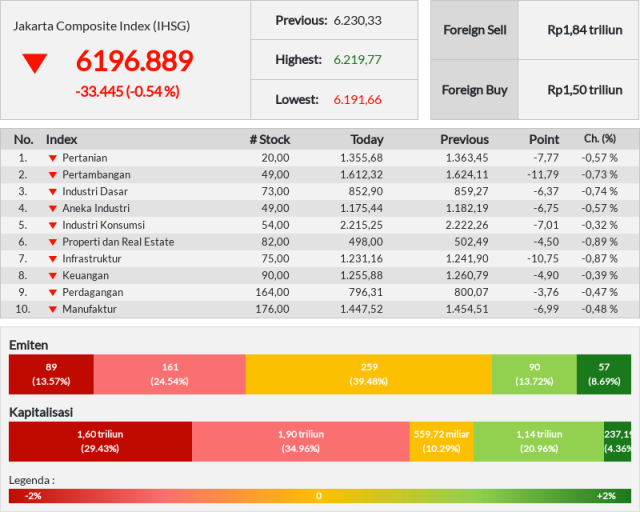Click the Kapitalisasi 1,14 triliun green segment
This screenshot has height=512, width=640.
pyautogui.click(x=539, y=441)
